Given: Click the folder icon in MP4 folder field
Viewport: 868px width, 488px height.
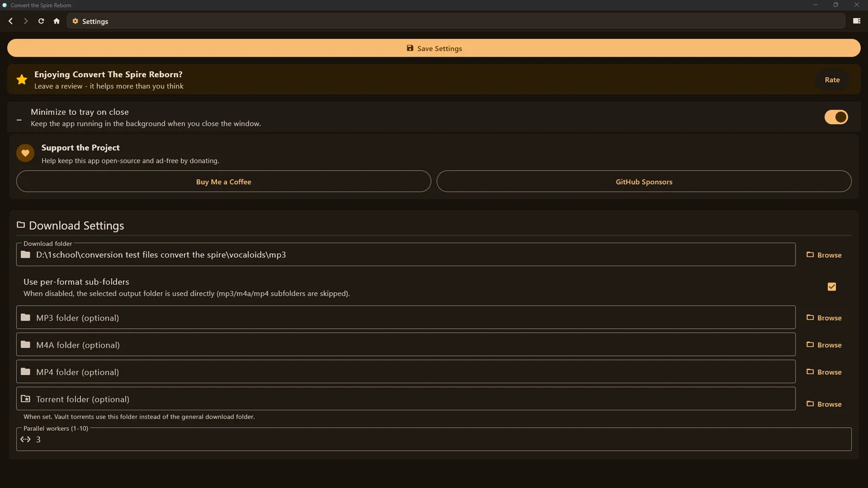Looking at the screenshot, I should coord(25,372).
